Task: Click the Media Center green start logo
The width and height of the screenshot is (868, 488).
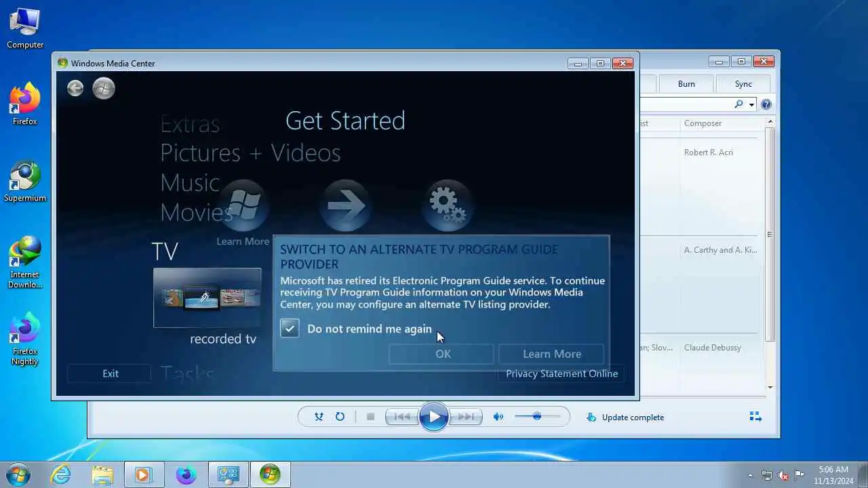Action: [x=104, y=88]
